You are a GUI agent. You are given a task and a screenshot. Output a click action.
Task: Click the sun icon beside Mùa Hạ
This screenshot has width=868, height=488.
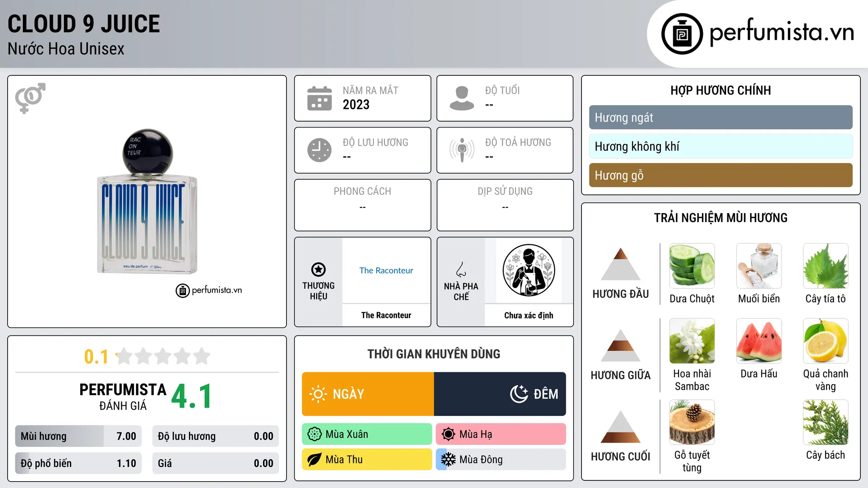click(448, 434)
